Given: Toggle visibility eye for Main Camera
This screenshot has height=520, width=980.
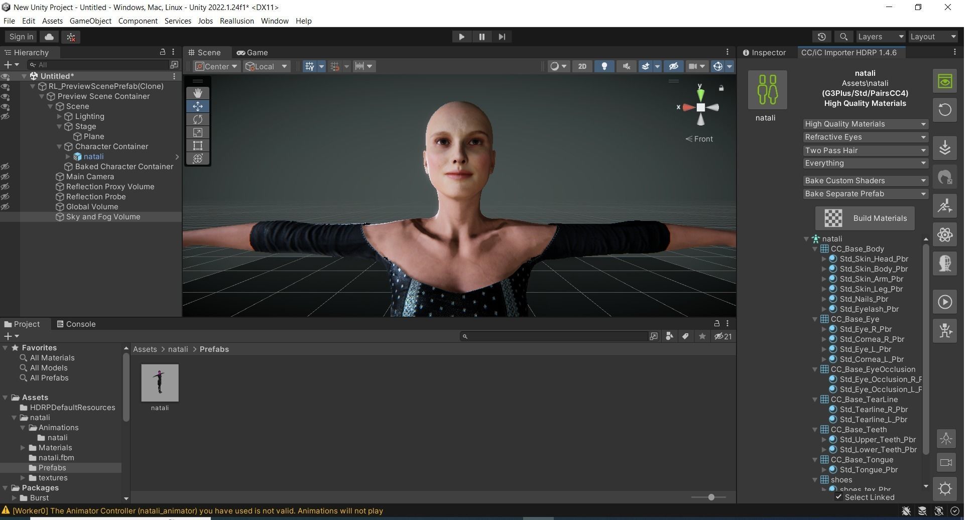Looking at the screenshot, I should point(6,177).
